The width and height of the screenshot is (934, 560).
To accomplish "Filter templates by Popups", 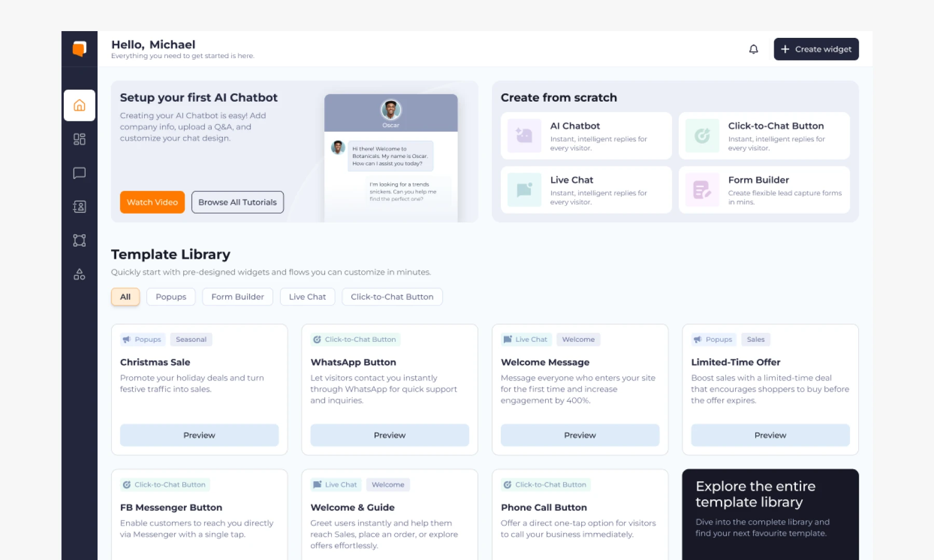I will pos(171,297).
